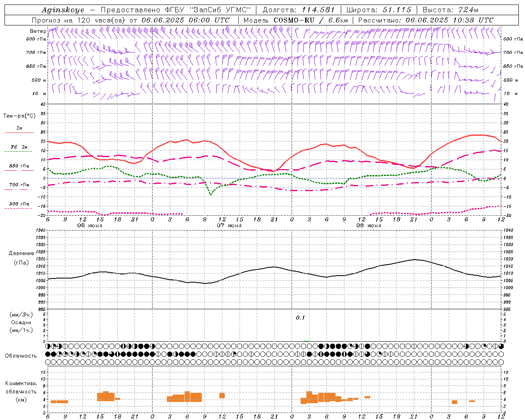Click the 'Предоставлено ФГБУ "ЗапСиб УГМС"' provider text
525x420 pixels.
tap(176, 10)
